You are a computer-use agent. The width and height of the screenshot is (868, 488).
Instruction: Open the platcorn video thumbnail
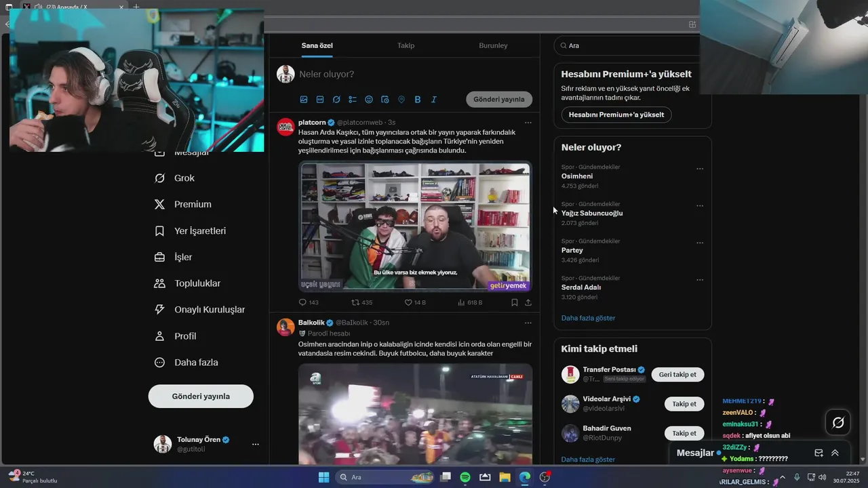pyautogui.click(x=415, y=226)
